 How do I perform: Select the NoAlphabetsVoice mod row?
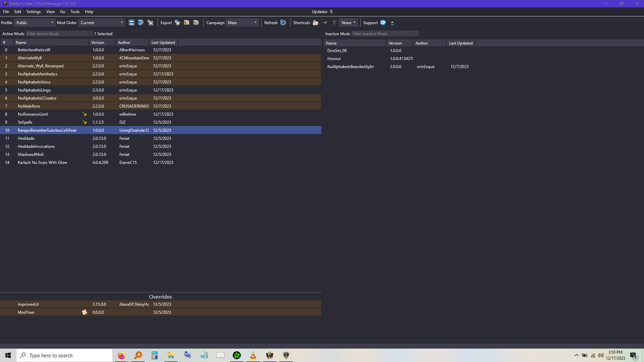click(160, 82)
